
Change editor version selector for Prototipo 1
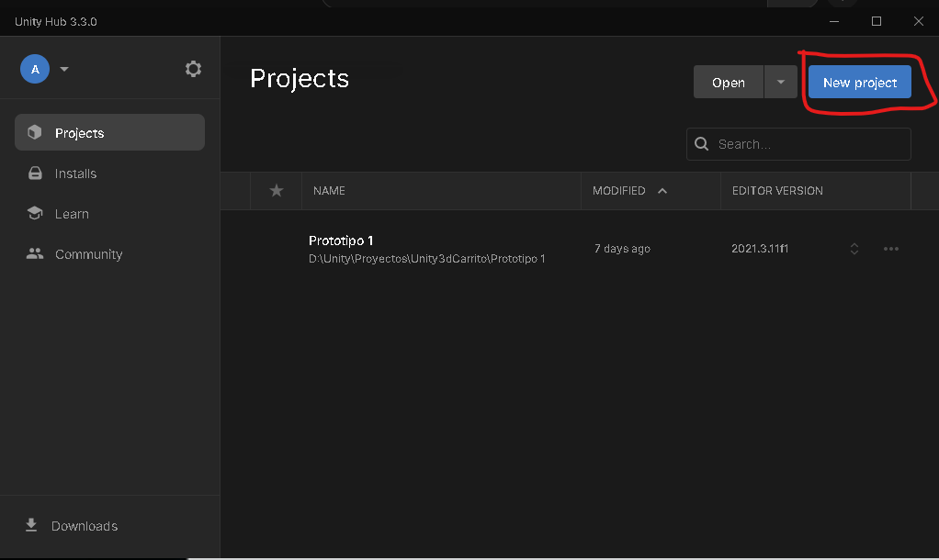854,249
